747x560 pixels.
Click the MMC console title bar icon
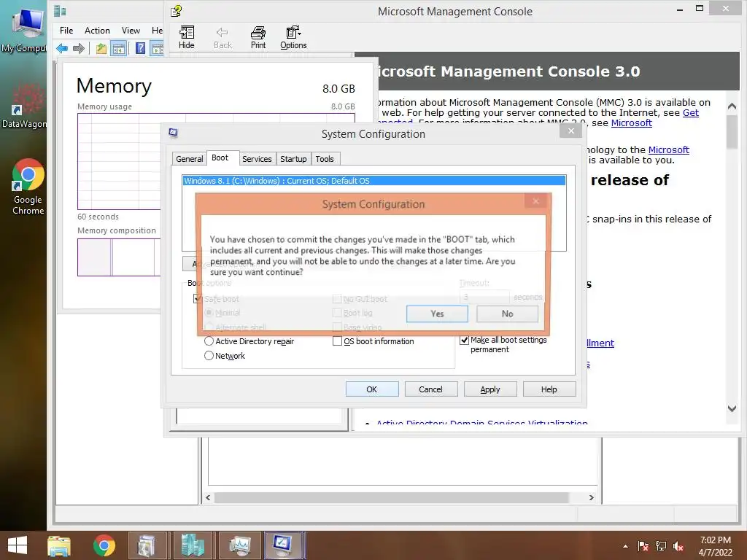(60, 11)
